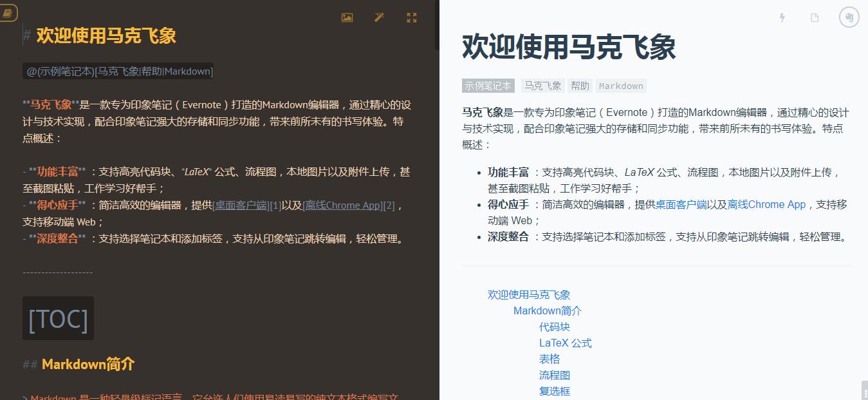868x400 pixels.
Task: Click the LaTeX 公式 TOC link
Action: coord(565,343)
